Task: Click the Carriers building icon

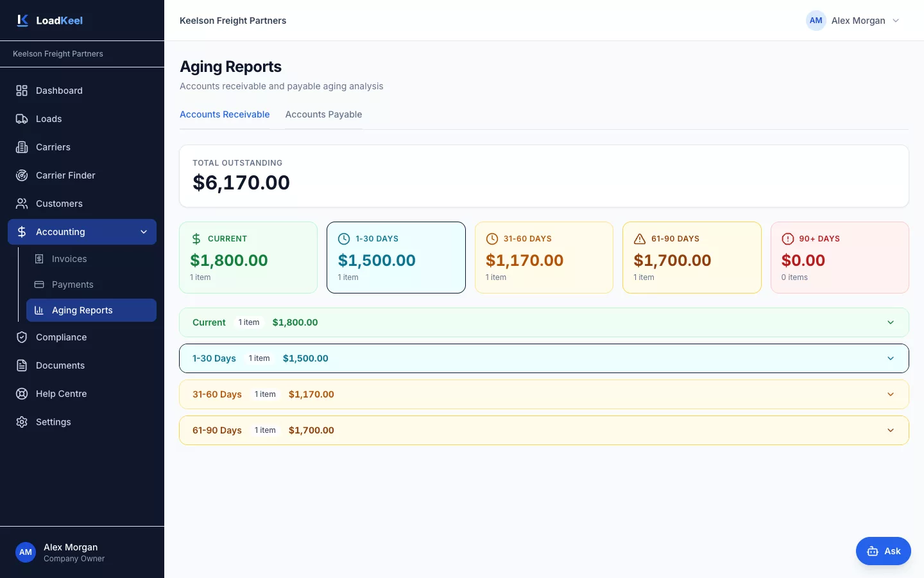Action: pos(22,147)
